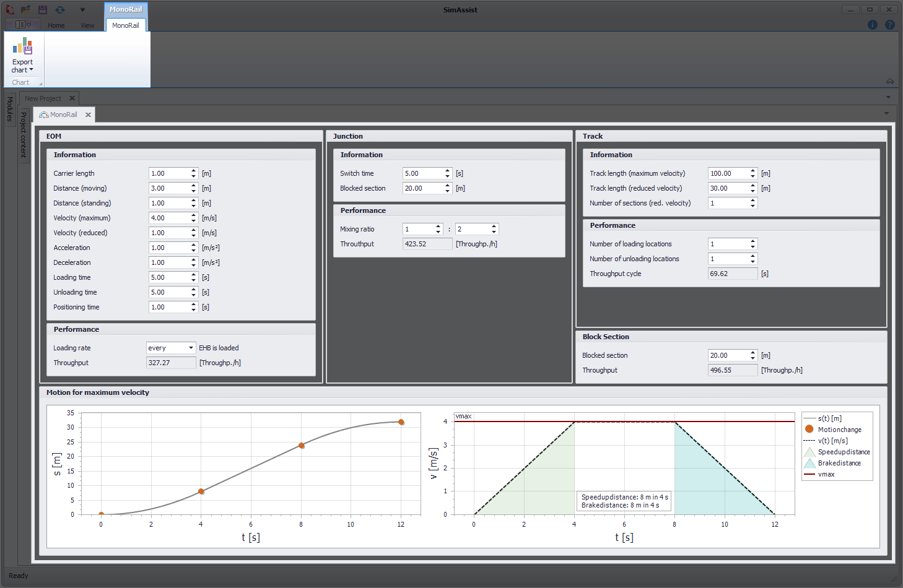Screen dimensions: 903x588
Task: Click the Export chart icon in the ribbon
Action: (23, 46)
